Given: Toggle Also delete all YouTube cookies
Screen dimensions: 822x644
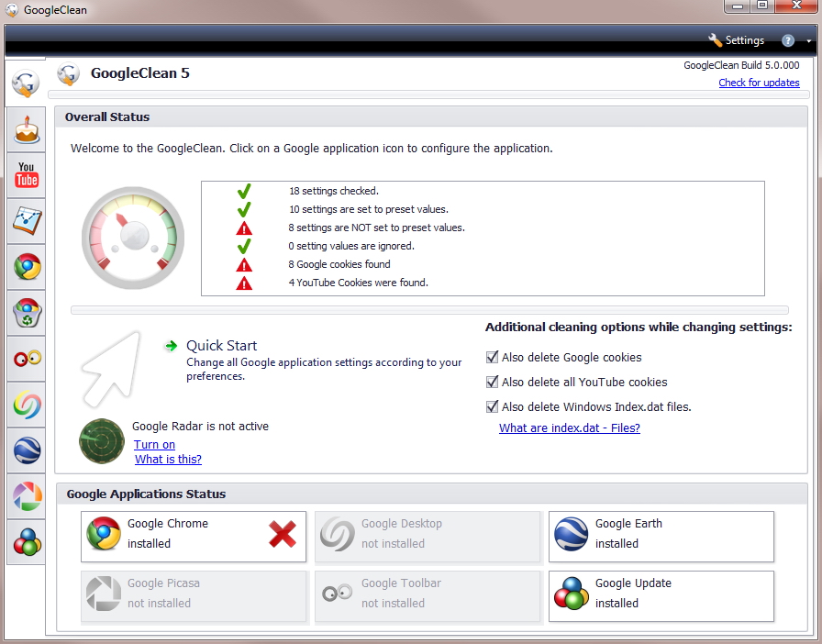Looking at the screenshot, I should click(x=493, y=383).
